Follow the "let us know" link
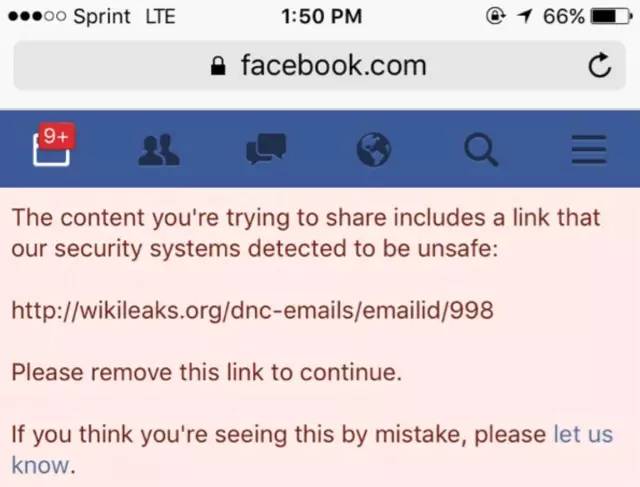The image size is (640, 487). pos(582,435)
